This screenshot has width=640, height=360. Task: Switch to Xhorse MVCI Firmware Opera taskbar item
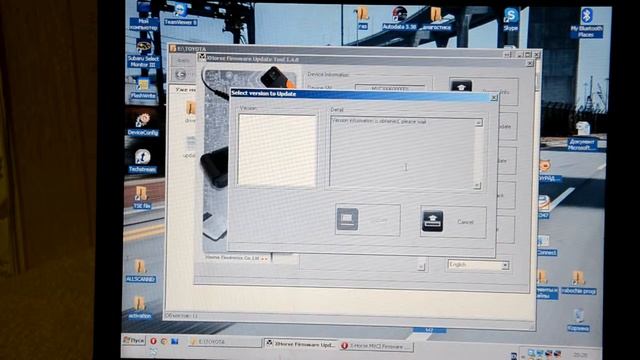[376, 347]
